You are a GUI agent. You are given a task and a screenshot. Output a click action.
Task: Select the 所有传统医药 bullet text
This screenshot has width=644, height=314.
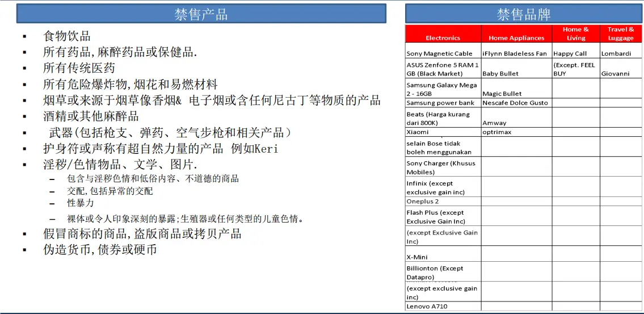[79, 68]
